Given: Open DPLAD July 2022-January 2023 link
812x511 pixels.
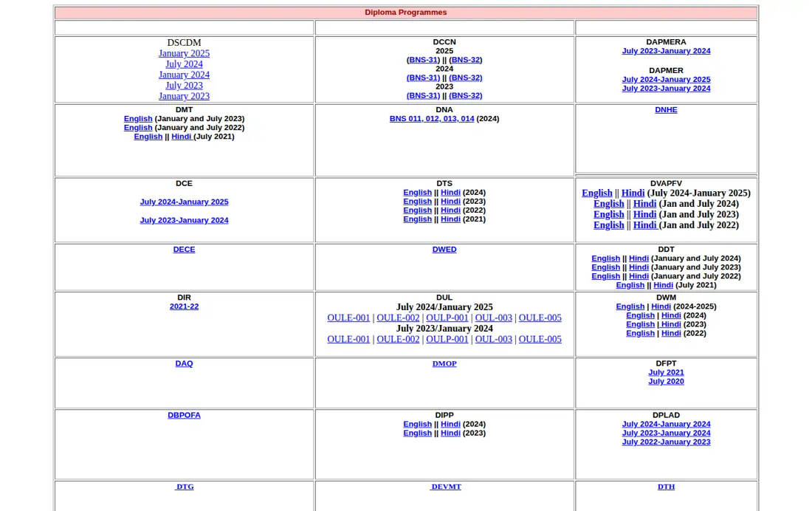Looking at the screenshot, I should pyautogui.click(x=666, y=442).
